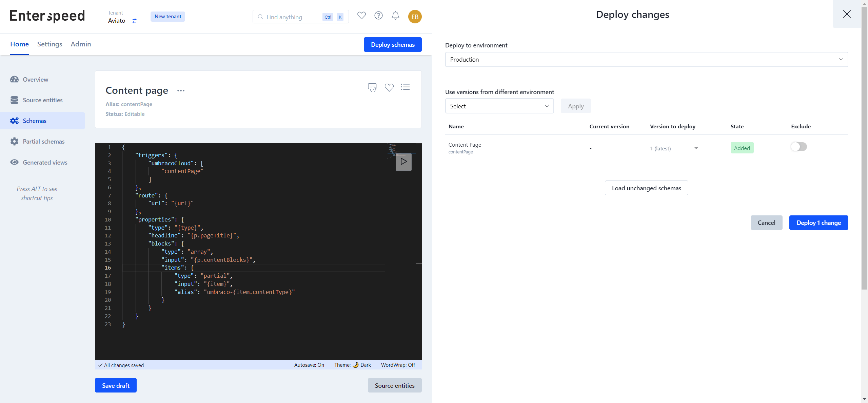The height and width of the screenshot is (403, 868).
Task: Switch to the Settings tab
Action: click(x=50, y=44)
